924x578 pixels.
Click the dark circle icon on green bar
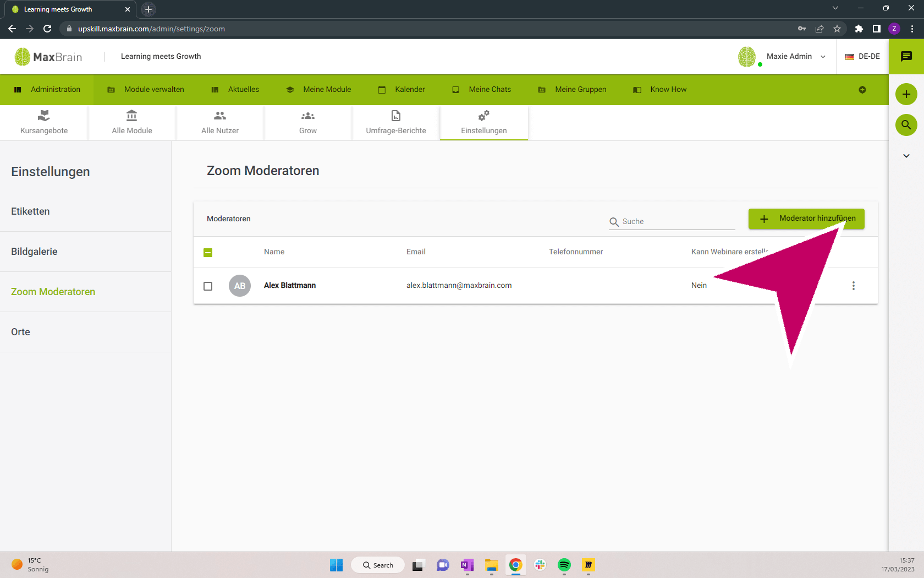click(862, 90)
